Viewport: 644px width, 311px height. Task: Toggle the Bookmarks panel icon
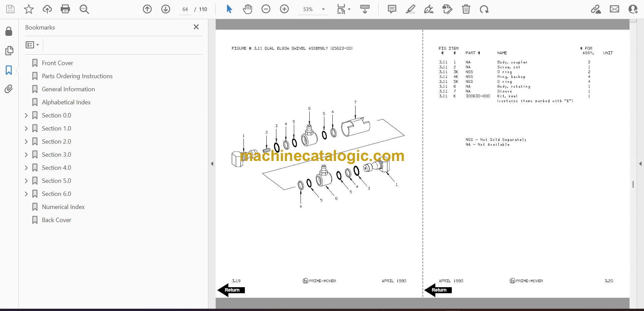pos(9,70)
